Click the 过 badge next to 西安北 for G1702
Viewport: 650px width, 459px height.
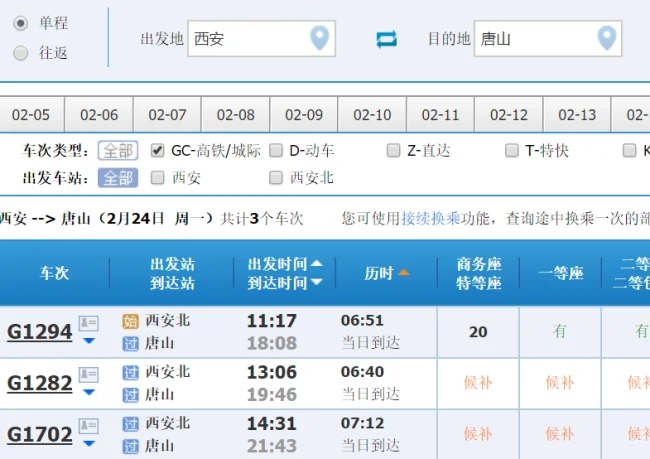click(x=131, y=424)
